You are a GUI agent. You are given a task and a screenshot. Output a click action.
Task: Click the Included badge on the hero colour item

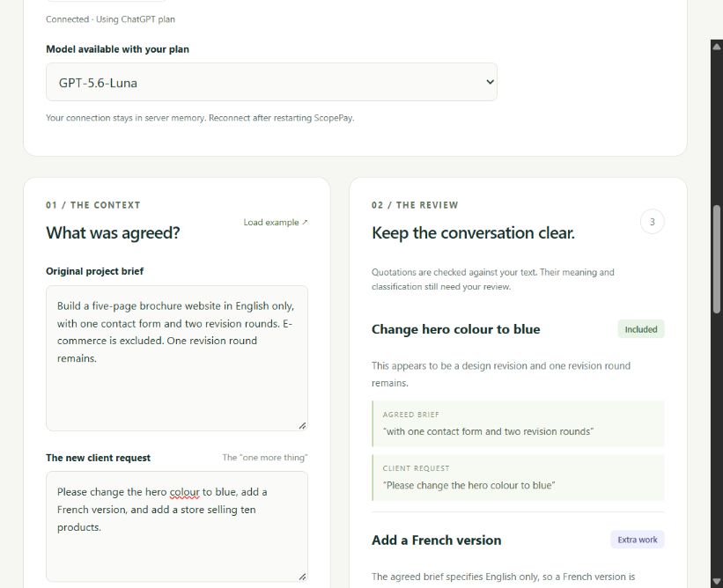[641, 329]
